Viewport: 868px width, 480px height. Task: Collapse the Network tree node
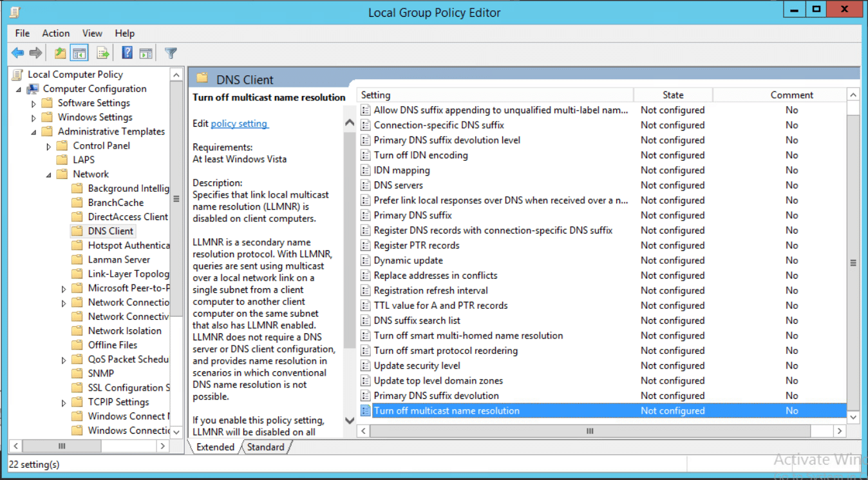50,174
